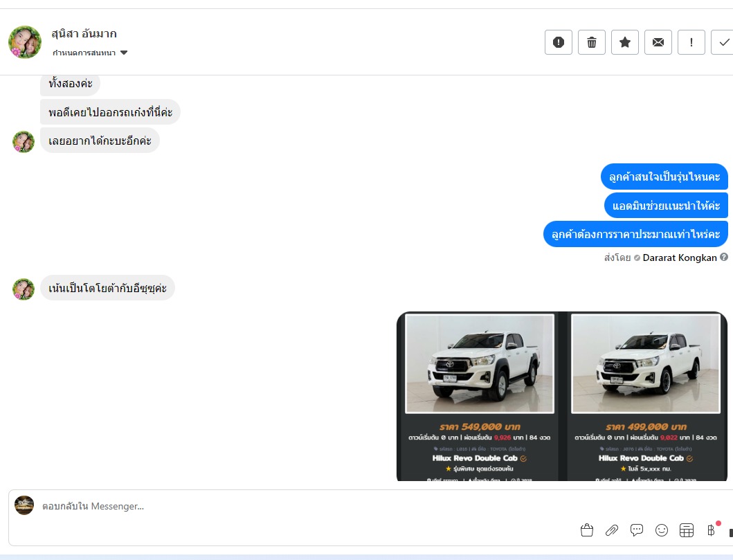Mark conversation as spam with octagon icon
This screenshot has height=560, width=733.
(559, 42)
